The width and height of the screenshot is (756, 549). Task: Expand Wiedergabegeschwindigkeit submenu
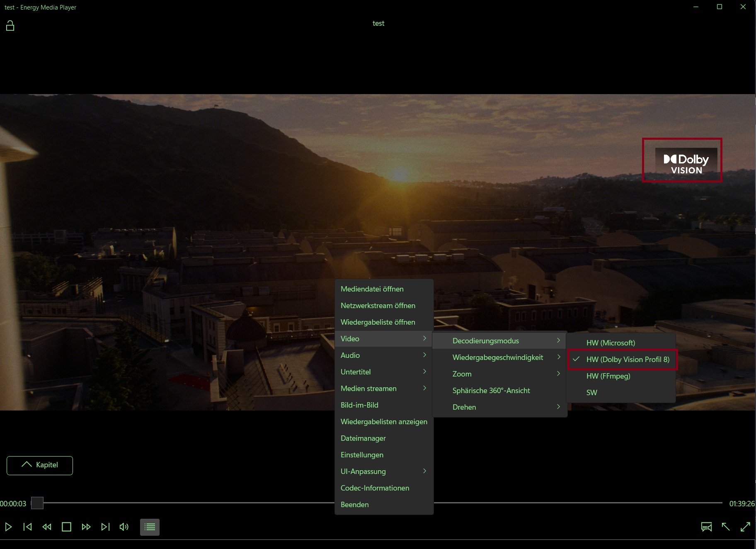(499, 357)
